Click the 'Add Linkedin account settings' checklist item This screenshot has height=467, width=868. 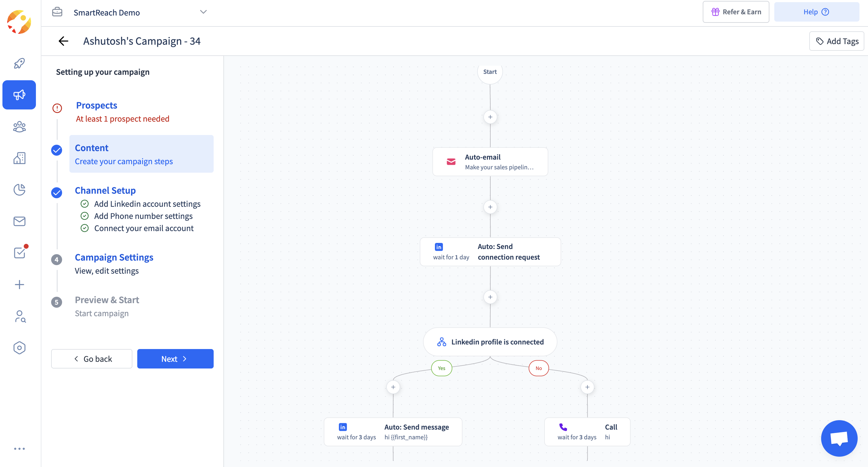(x=147, y=204)
